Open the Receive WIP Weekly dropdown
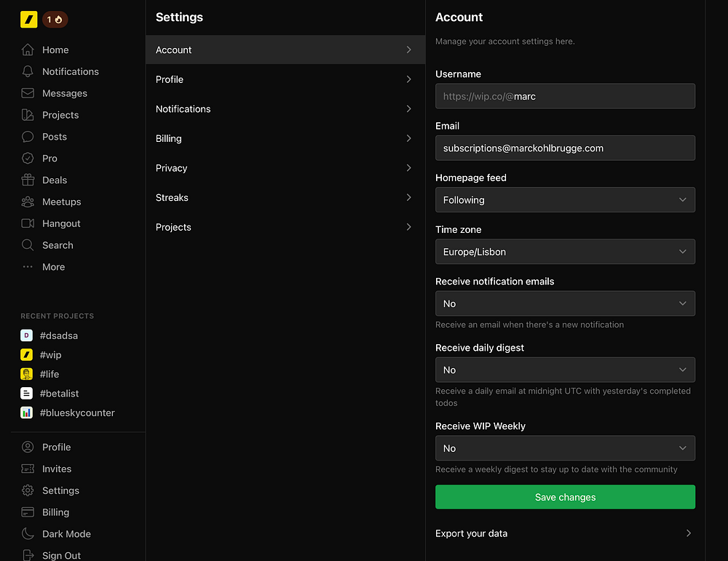 point(565,448)
